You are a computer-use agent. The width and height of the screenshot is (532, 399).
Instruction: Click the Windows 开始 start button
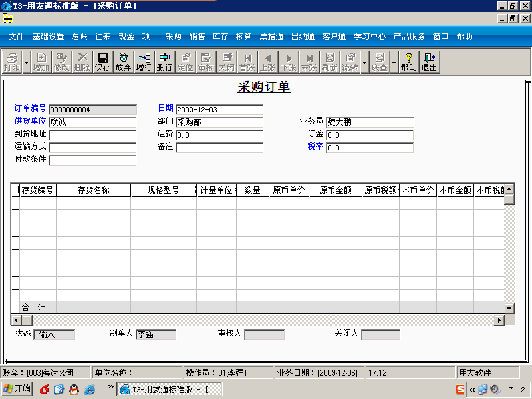17,389
